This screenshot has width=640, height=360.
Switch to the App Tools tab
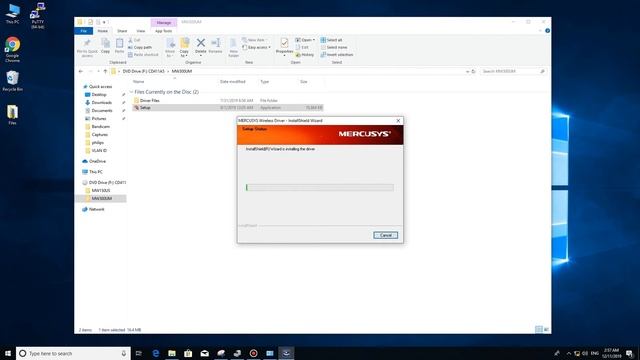163,31
